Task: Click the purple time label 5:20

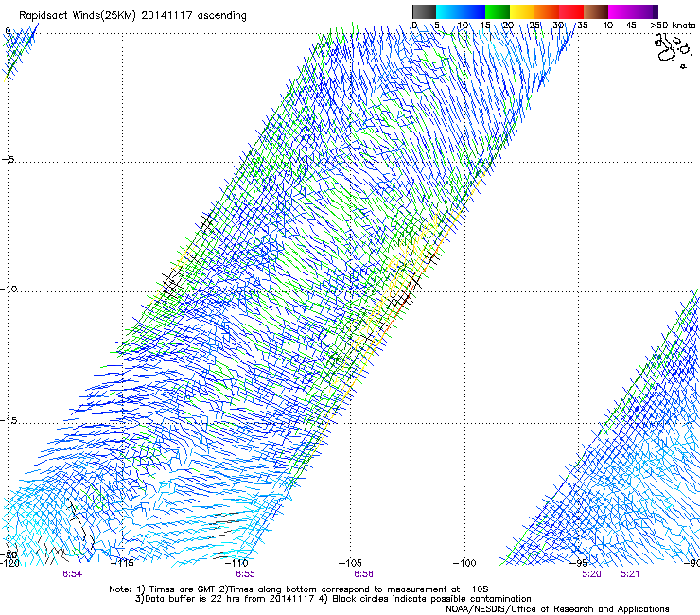Action: pos(591,574)
